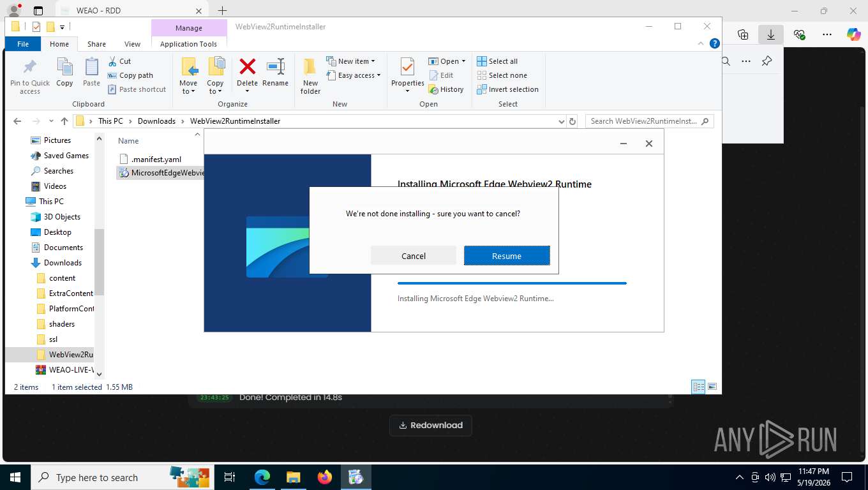Viewport: 868px width, 490px height.
Task: Select .manifest.yaml file
Action: pos(156,159)
